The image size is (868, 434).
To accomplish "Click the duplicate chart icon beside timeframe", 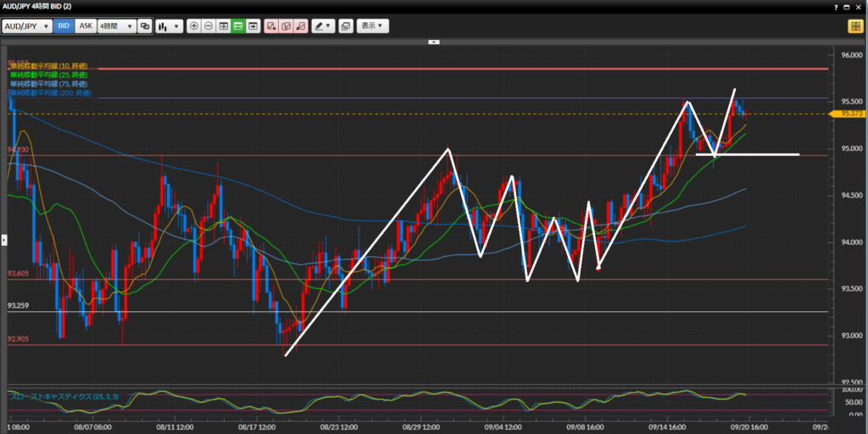I will pos(145,26).
